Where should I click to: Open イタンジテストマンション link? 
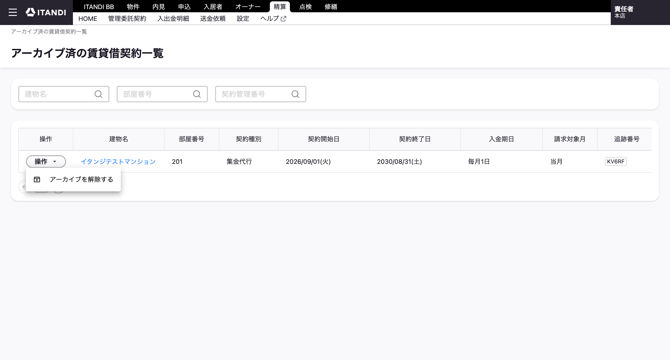(x=118, y=161)
